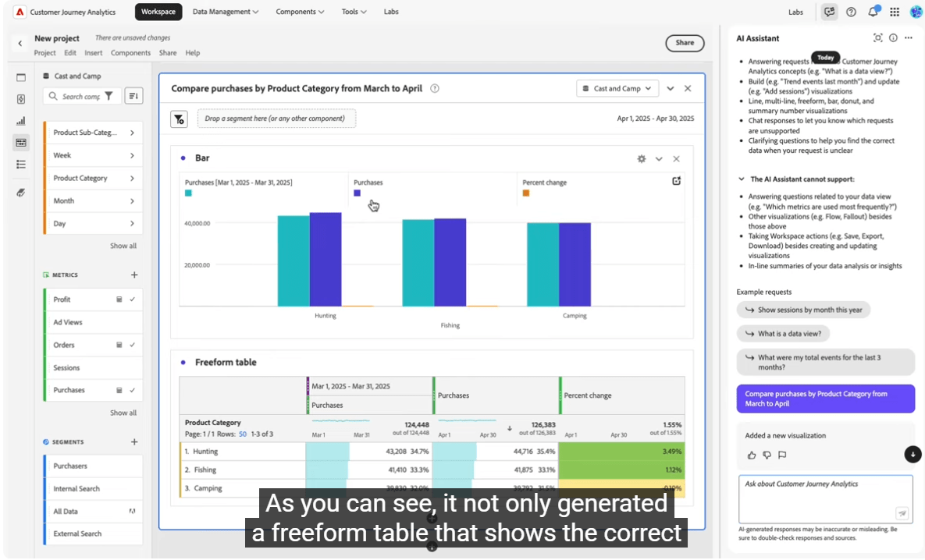Toggle the Purchases legend series
925x560 pixels.
368,183
